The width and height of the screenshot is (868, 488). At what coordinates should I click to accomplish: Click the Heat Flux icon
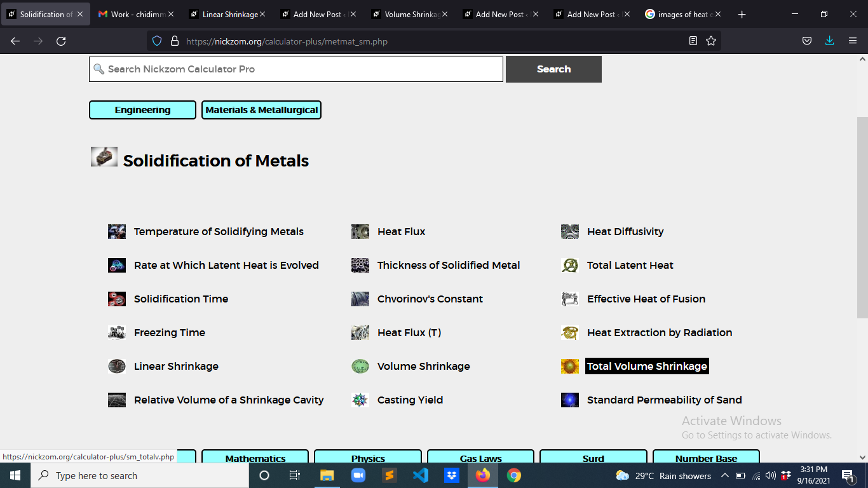(360, 231)
